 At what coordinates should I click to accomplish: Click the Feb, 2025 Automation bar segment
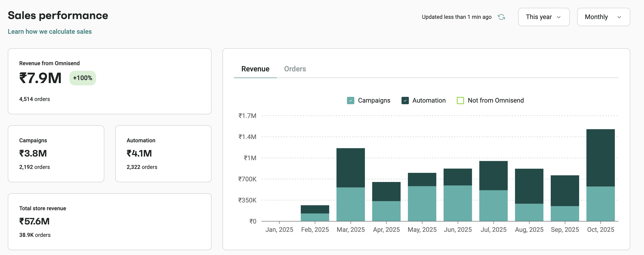[315, 209]
